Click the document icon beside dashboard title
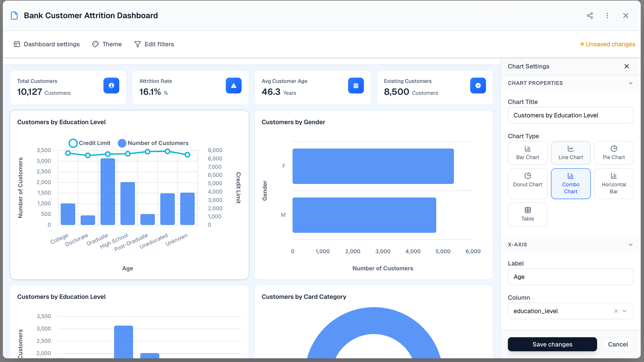Viewport: 644px width, 362px height. tap(14, 15)
